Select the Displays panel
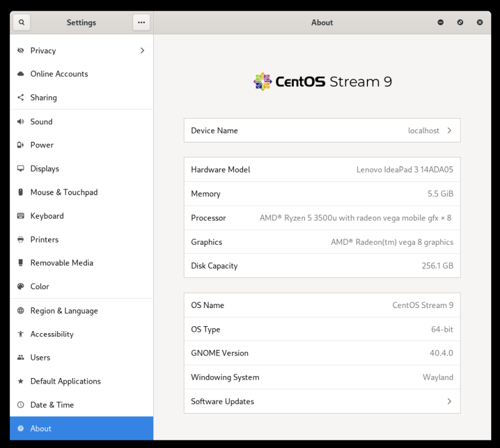Image resolution: width=500 pixels, height=448 pixels. click(x=82, y=169)
